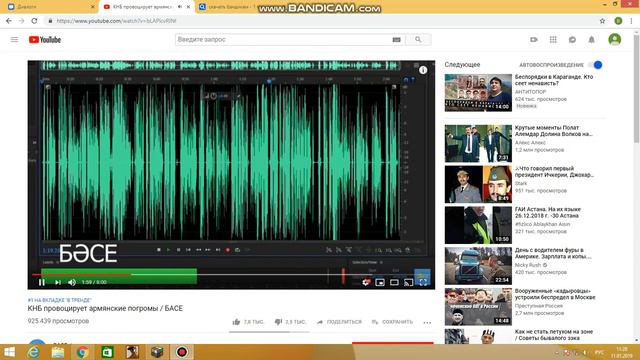Click the like/dislike ratio bar

pyautogui.click(x=269, y=332)
